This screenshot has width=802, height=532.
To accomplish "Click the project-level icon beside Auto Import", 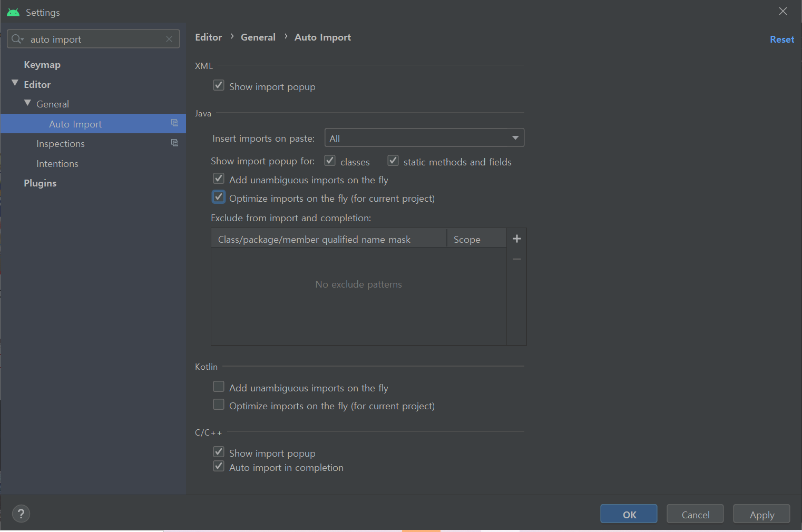I will click(x=175, y=123).
